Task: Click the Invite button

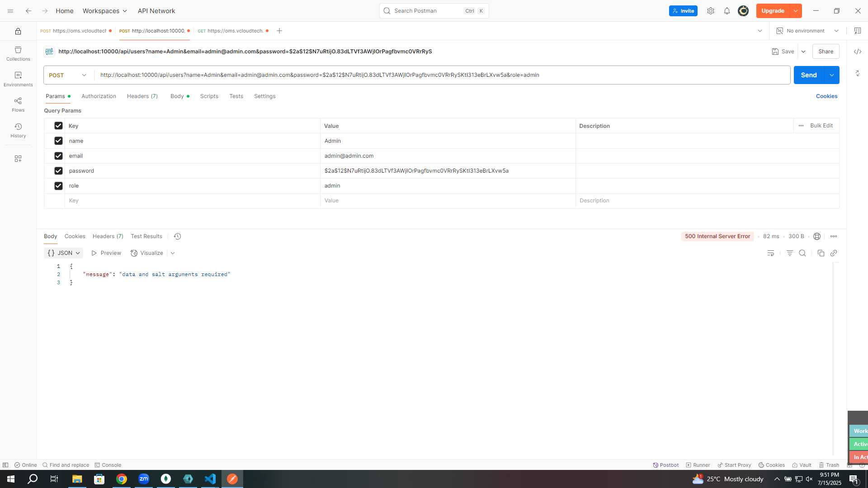Action: [x=683, y=11]
